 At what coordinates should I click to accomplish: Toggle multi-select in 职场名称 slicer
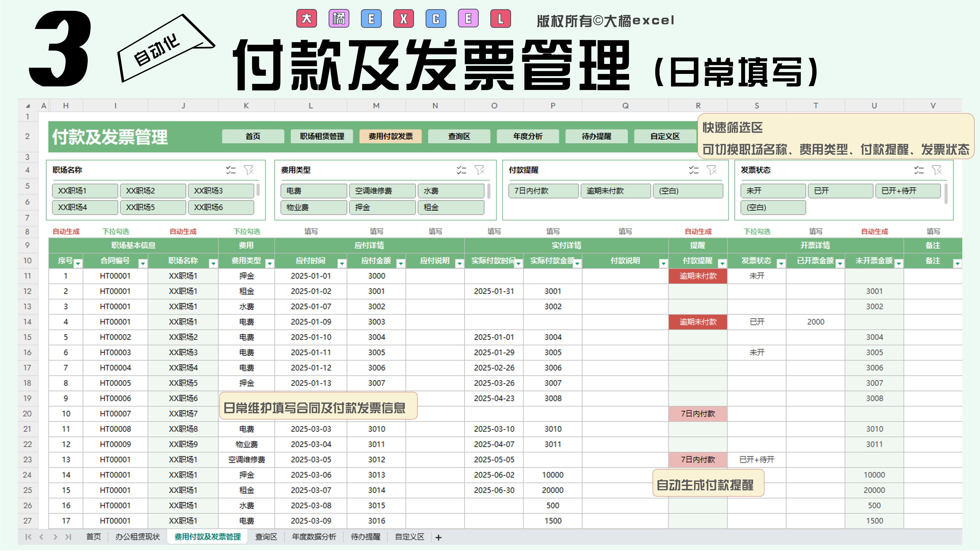231,170
